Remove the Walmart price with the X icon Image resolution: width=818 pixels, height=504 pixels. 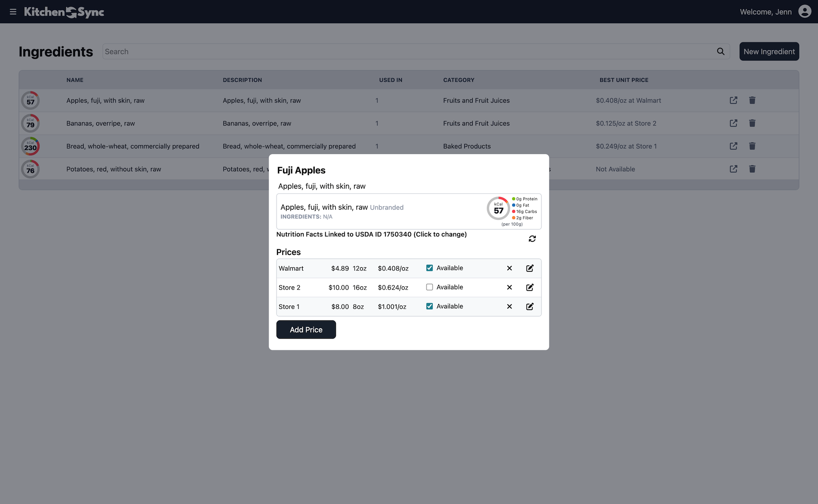click(509, 268)
